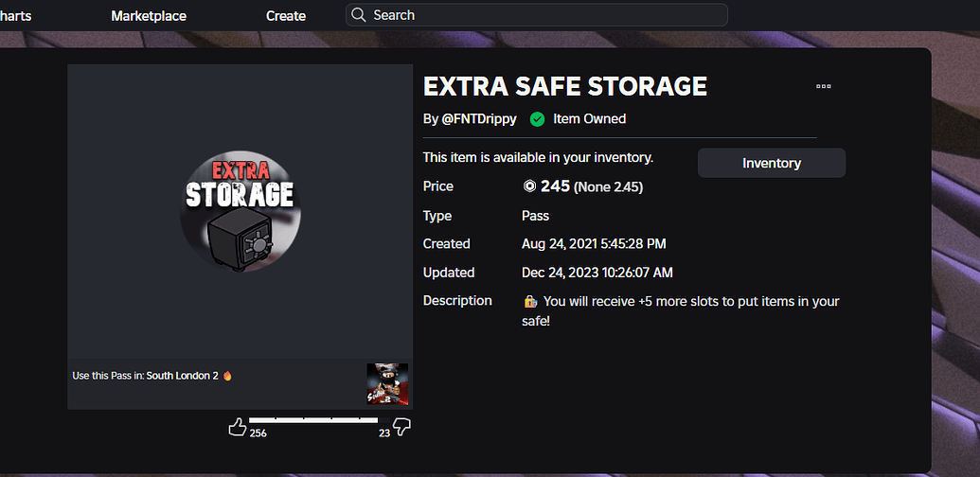Click the EXTRA SAFE STORAGE title
Image resolution: width=980 pixels, height=477 pixels.
tap(565, 87)
